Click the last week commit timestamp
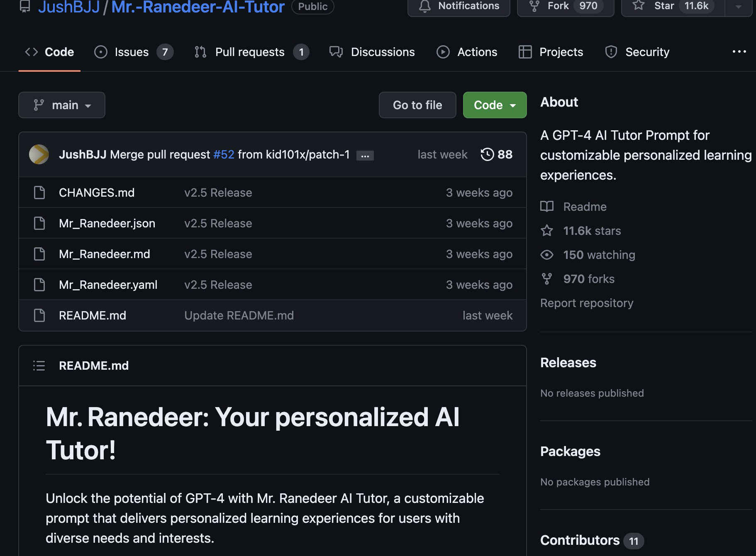Screen dimensions: 756x556 click(x=442, y=154)
